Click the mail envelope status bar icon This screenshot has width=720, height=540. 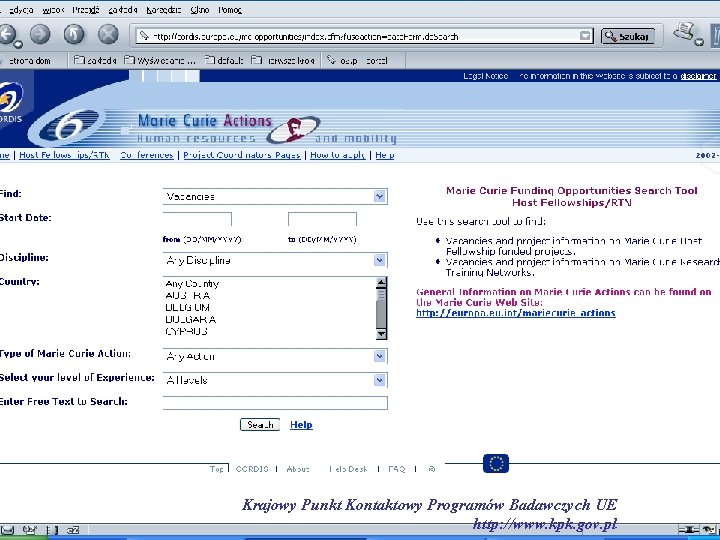pos(8,530)
